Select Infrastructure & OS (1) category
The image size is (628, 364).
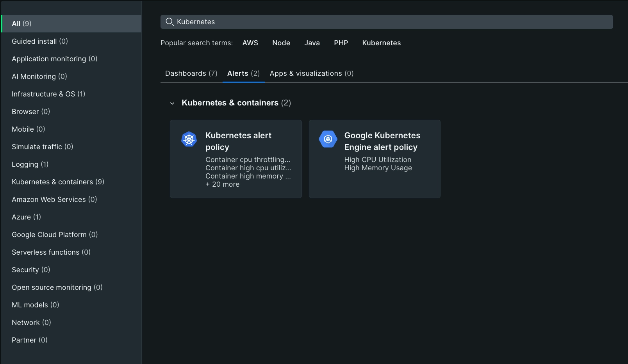click(x=71, y=94)
